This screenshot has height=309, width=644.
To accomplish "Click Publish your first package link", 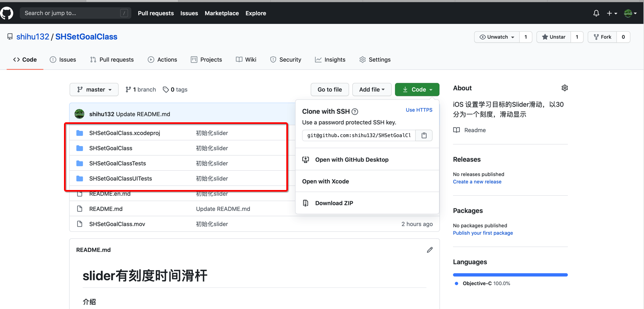I will tap(483, 233).
